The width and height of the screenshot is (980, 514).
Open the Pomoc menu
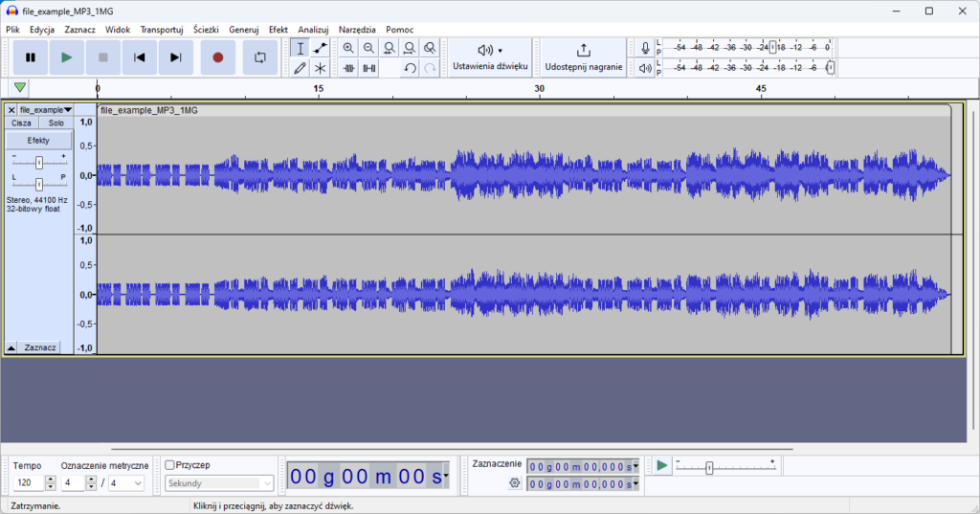tap(399, 30)
